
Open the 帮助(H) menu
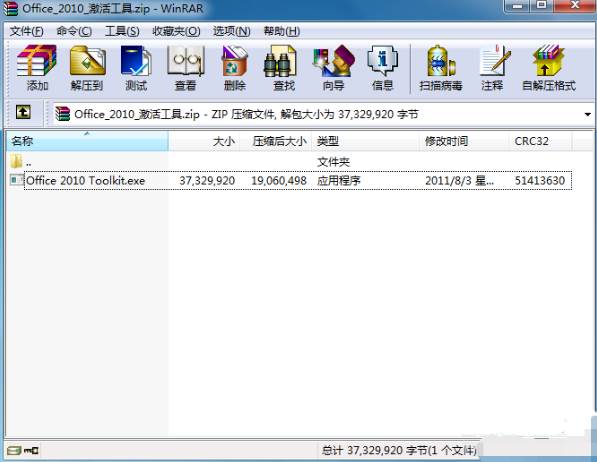click(282, 31)
